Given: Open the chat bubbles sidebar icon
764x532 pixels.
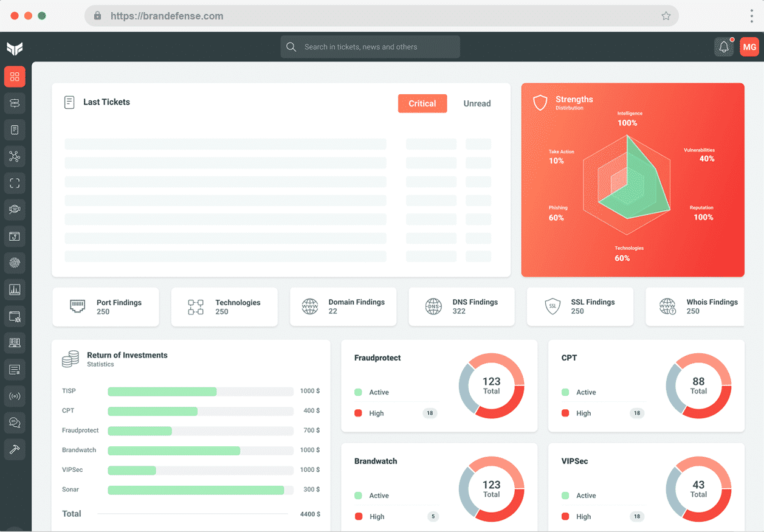Looking at the screenshot, I should pos(15,423).
